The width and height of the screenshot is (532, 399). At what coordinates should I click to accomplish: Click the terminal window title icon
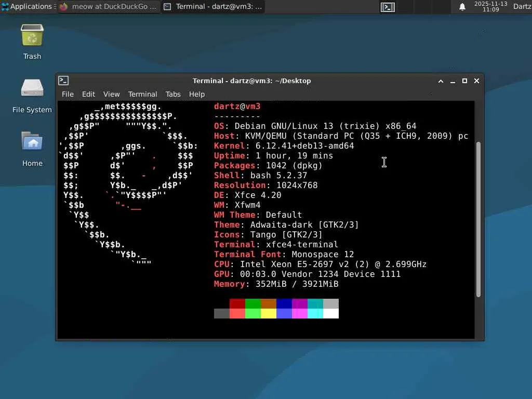pos(63,81)
